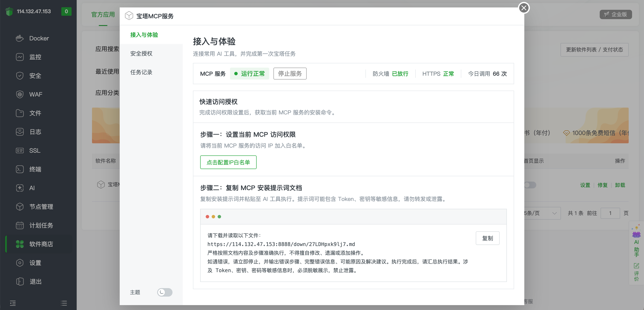Open the 文件 folder icon in sidebar
Viewport: 644px width, 310px height.
[x=20, y=113]
